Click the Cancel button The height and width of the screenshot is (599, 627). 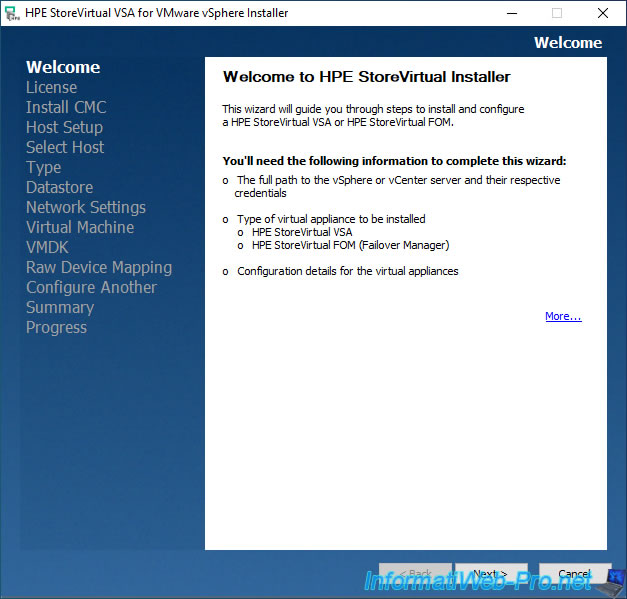point(575,575)
